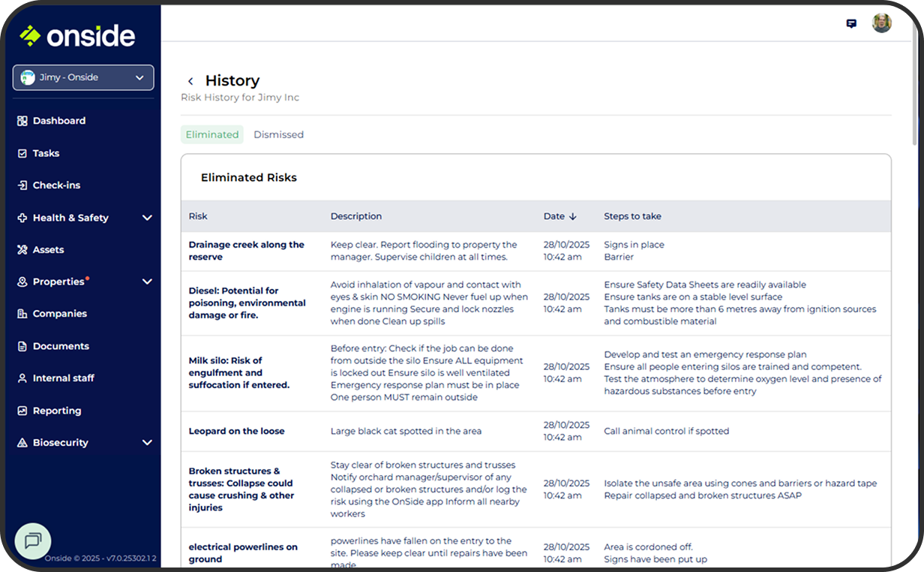The image size is (924, 572).
Task: Open the Jimy - Onside account dropdown
Action: pos(83,77)
